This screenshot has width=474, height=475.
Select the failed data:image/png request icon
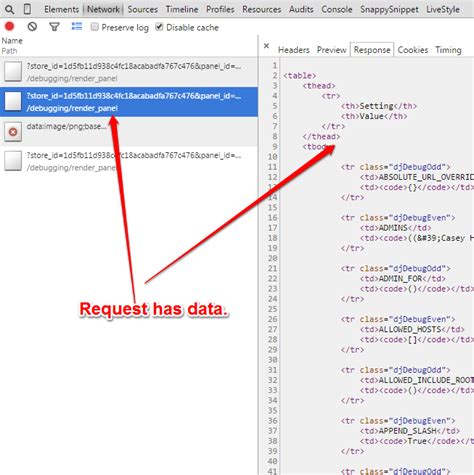coord(13,132)
